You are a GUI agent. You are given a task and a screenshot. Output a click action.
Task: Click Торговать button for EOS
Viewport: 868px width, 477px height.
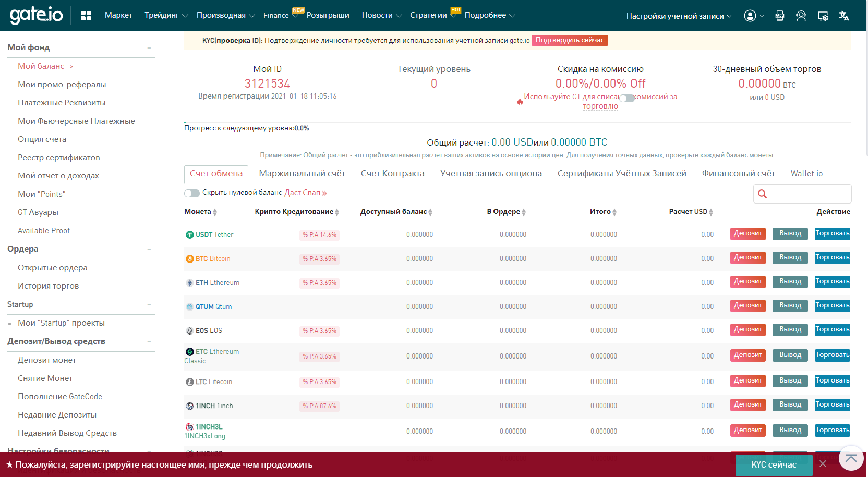click(x=833, y=330)
